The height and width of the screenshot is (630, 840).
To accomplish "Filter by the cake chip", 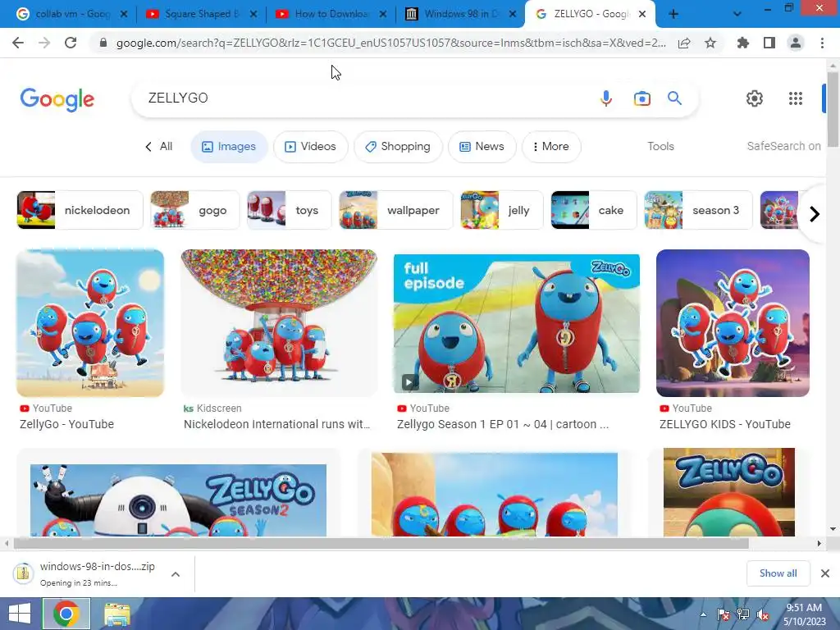I will 594,210.
